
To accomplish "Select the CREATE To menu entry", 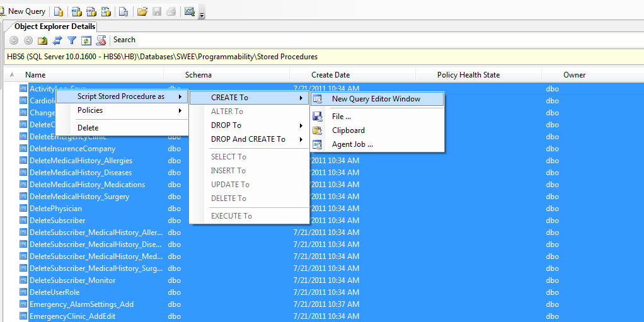I will (x=249, y=98).
